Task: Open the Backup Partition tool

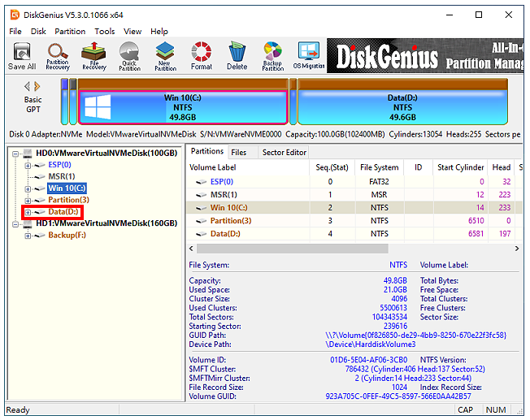Action: click(273, 56)
